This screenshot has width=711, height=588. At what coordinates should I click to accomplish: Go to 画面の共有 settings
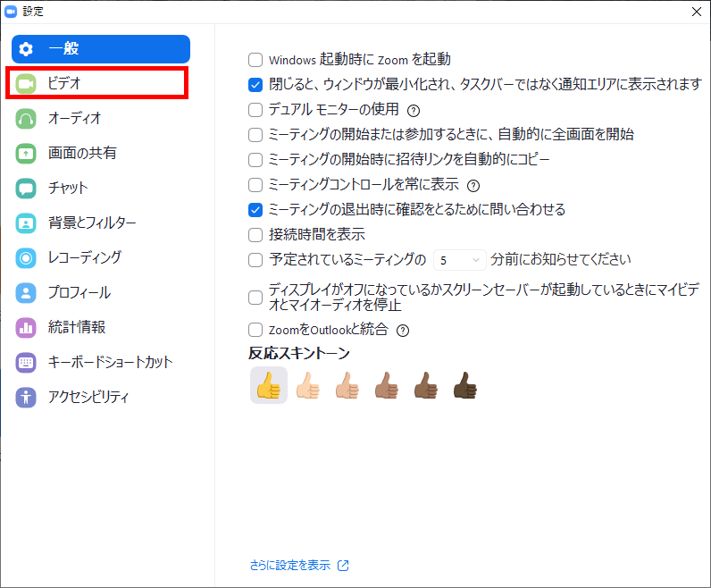(101, 154)
